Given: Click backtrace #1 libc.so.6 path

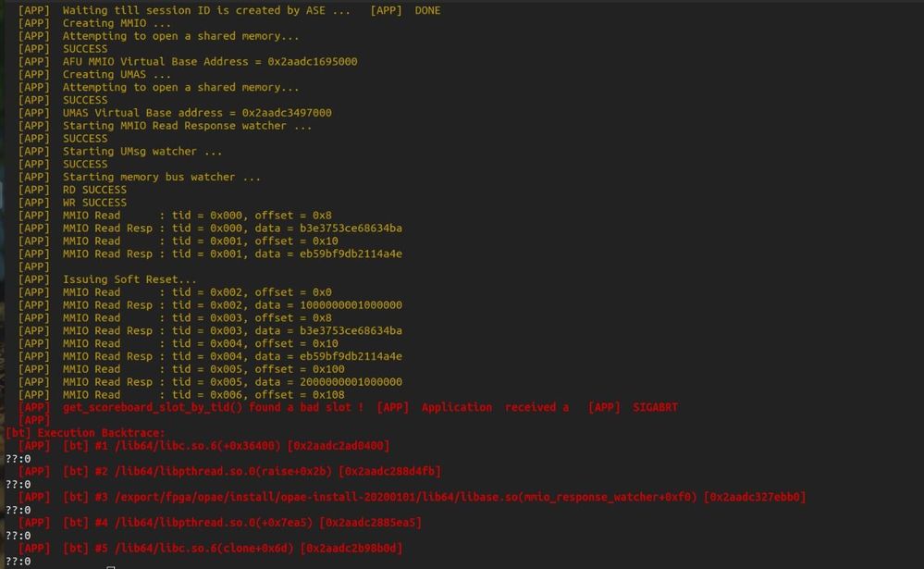Looking at the screenshot, I should tap(185, 446).
